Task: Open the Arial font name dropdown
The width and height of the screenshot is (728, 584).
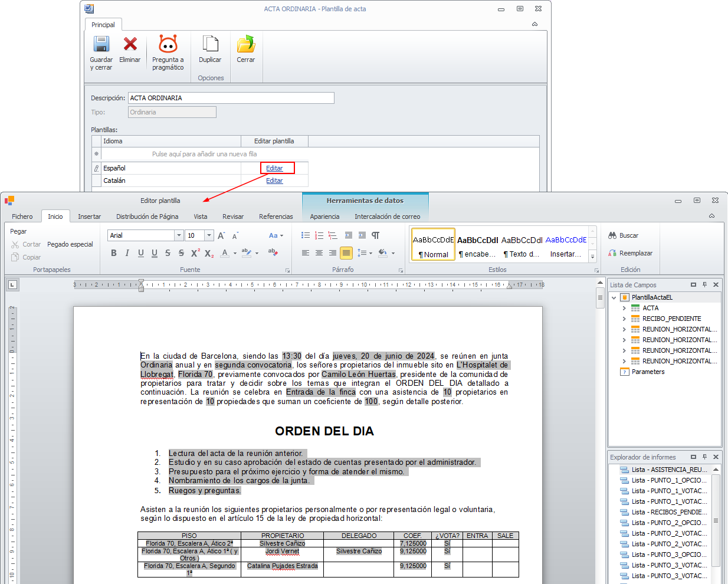Action: pyautogui.click(x=179, y=235)
